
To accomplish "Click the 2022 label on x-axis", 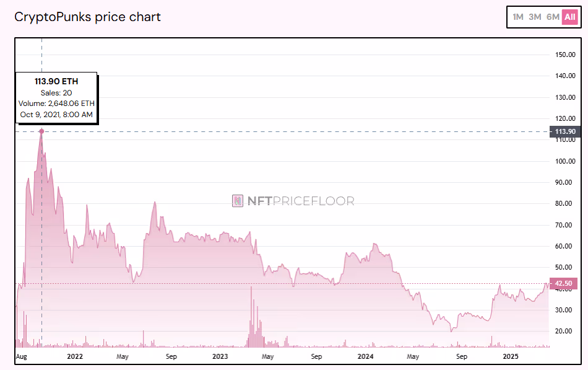I will [x=75, y=357].
